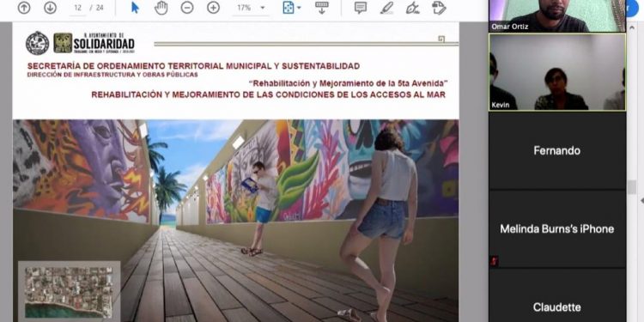The width and height of the screenshot is (644, 322).
Task: Add a comment with the note tool
Action: click(x=361, y=8)
